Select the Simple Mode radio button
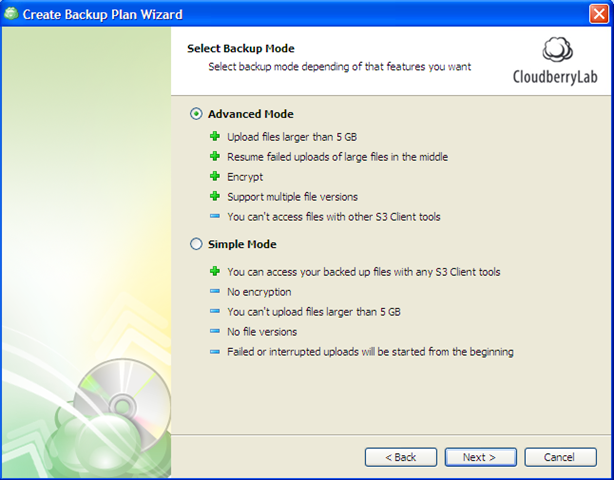This screenshot has width=614, height=480. tap(196, 244)
